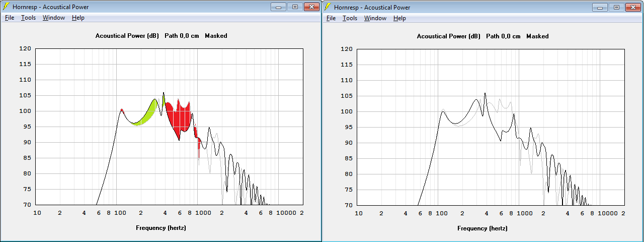Click title bar text of left Hornresp window
This screenshot has height=242, width=644.
pos(50,7)
